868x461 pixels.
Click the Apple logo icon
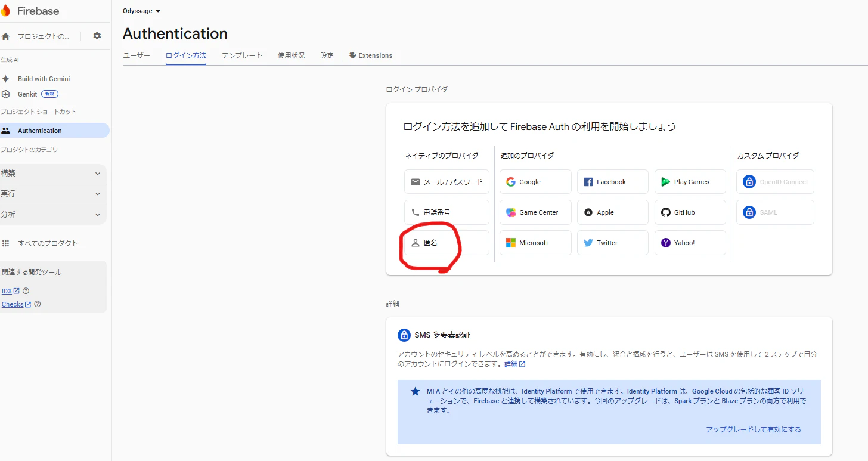coord(588,212)
